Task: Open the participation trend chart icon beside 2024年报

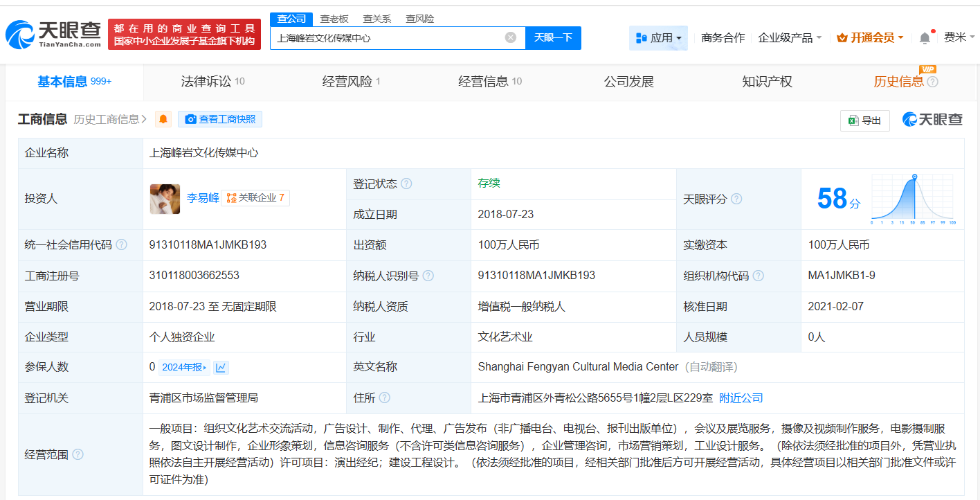Action: coord(220,366)
